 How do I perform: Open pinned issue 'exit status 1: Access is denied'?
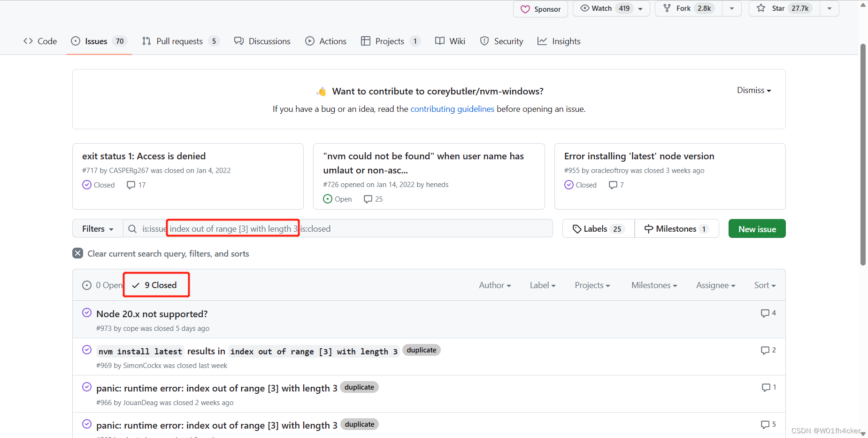[144, 156]
